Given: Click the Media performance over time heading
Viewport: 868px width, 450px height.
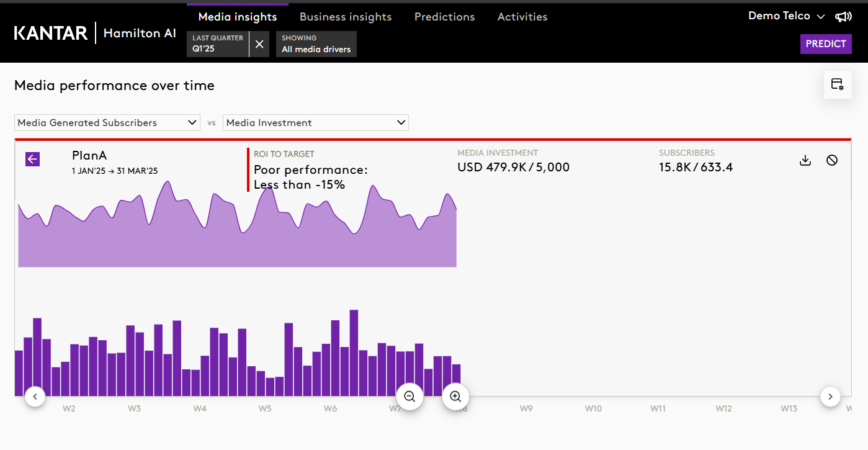Looking at the screenshot, I should pos(114,86).
